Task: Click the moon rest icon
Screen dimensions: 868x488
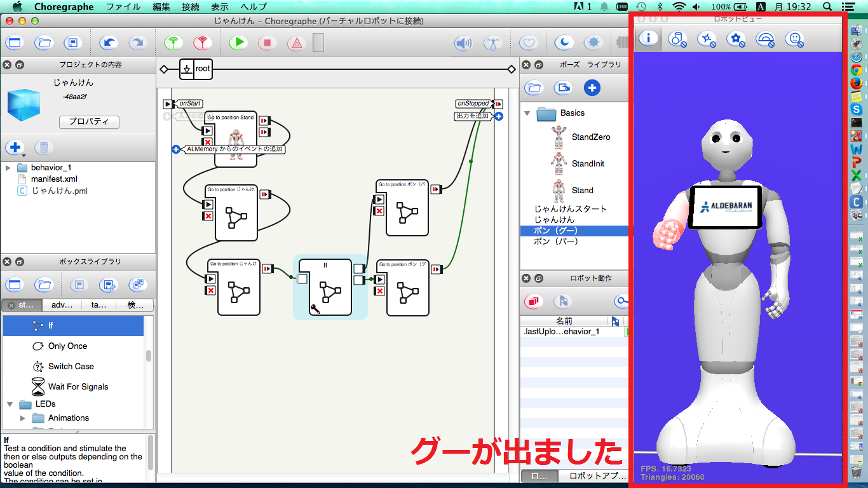Action: pos(564,43)
